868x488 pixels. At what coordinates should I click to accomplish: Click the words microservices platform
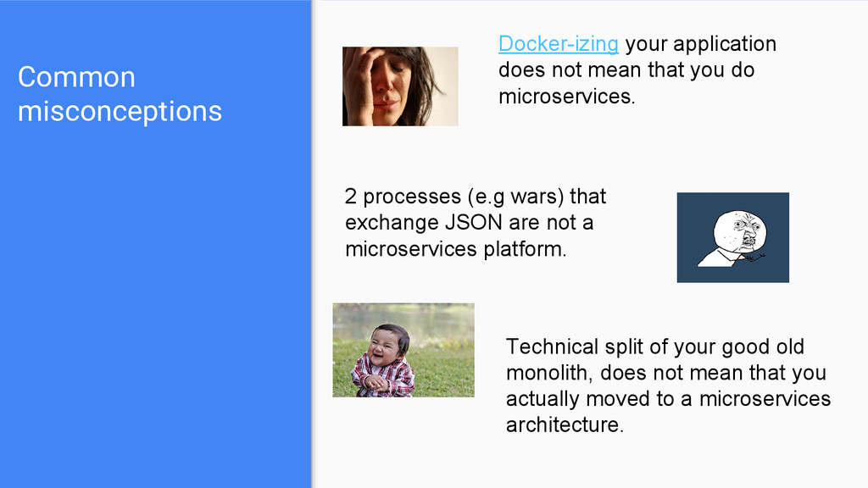tap(455, 249)
